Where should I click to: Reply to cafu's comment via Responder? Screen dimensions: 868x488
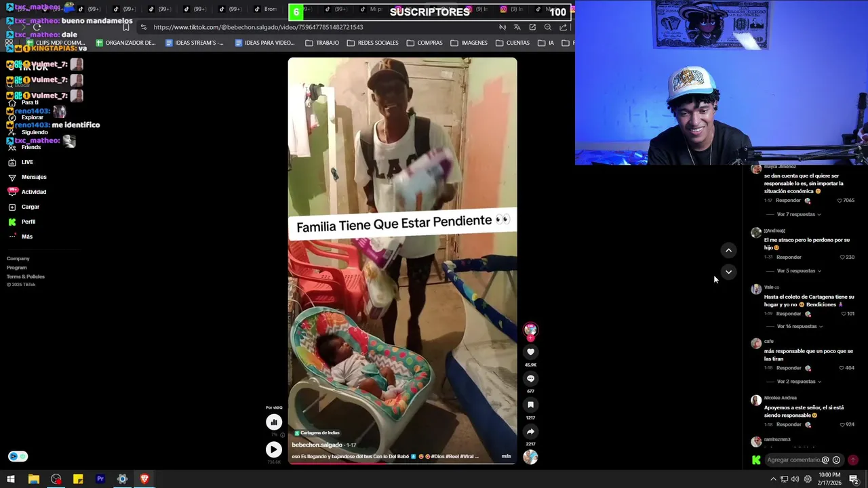789,368
